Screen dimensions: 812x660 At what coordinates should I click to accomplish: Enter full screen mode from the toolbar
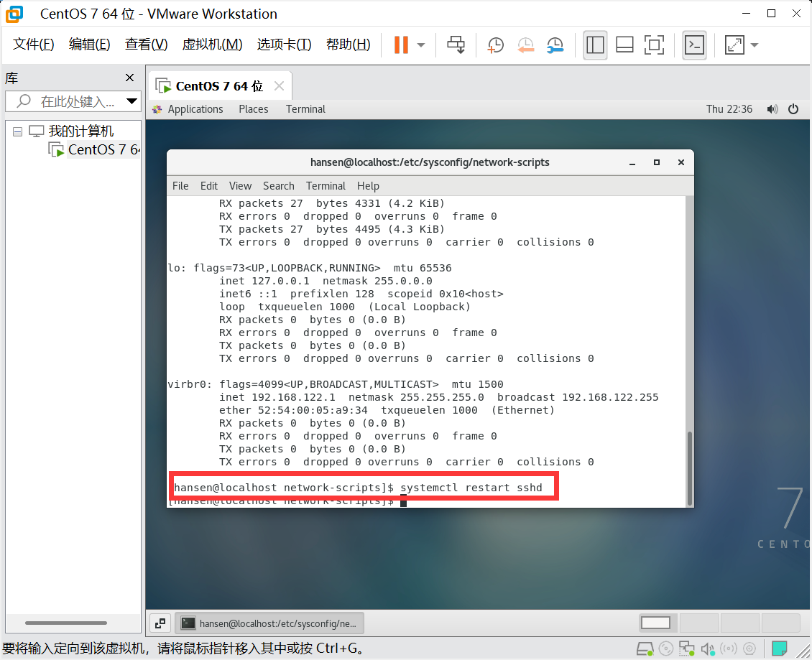click(x=654, y=45)
